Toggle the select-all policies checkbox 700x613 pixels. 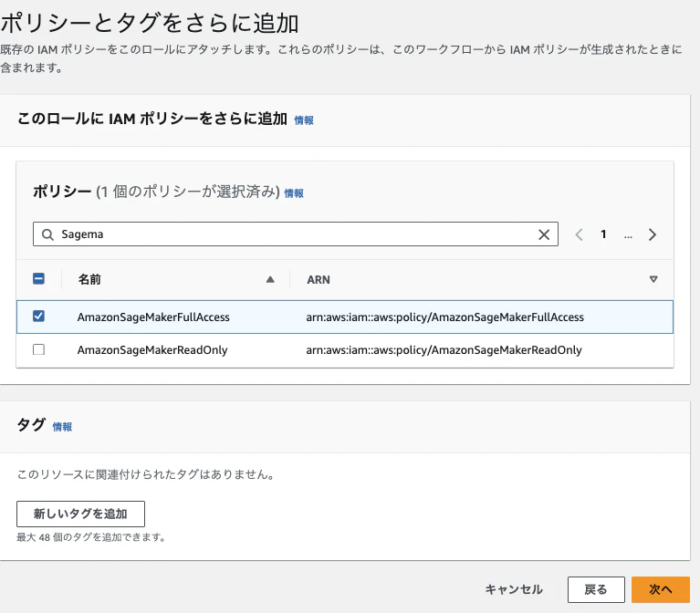coord(39,279)
